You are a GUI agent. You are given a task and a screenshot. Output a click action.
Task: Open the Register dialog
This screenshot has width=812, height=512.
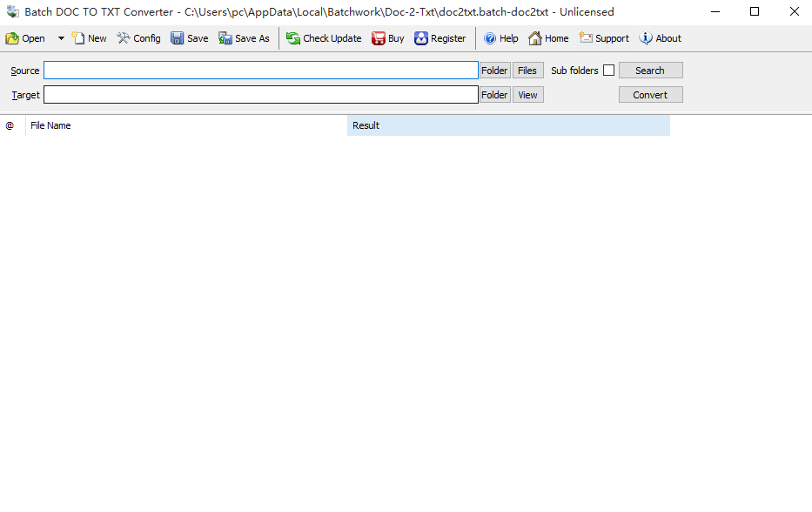[x=440, y=38]
